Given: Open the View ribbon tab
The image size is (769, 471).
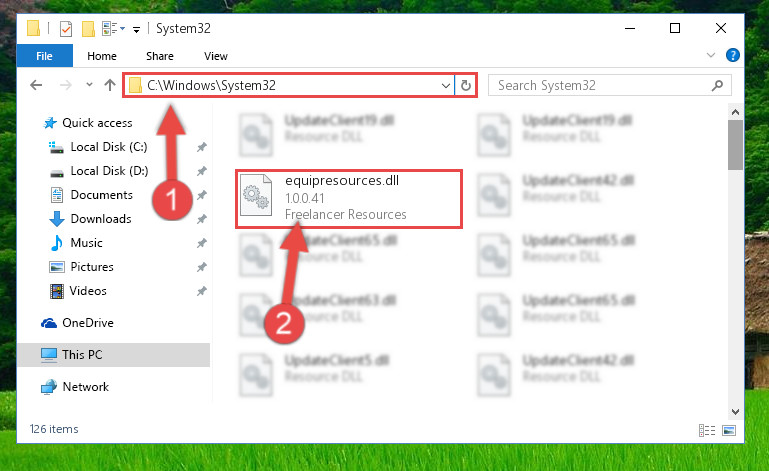Looking at the screenshot, I should point(216,56).
